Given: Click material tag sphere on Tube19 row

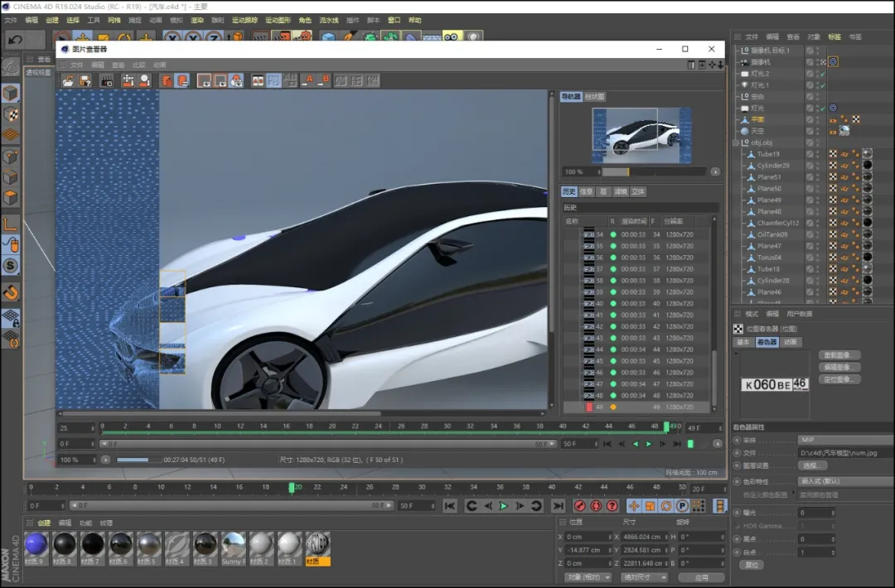Looking at the screenshot, I should point(867,153).
